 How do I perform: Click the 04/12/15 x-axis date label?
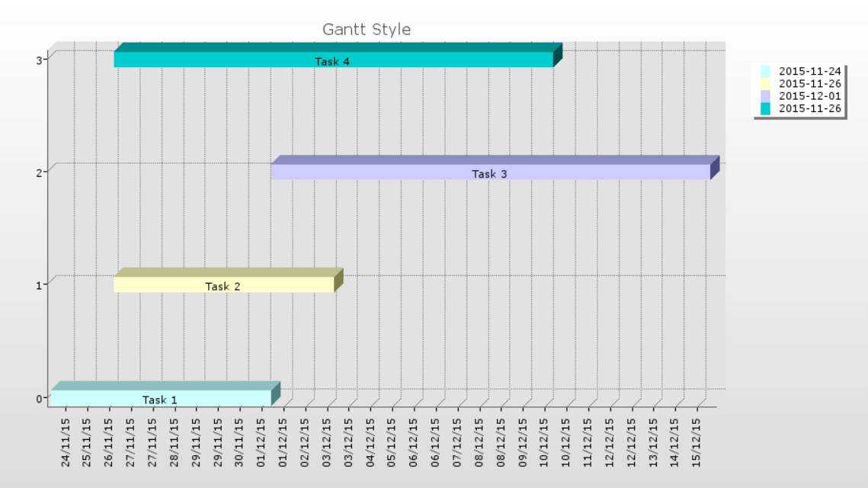pyautogui.click(x=370, y=442)
